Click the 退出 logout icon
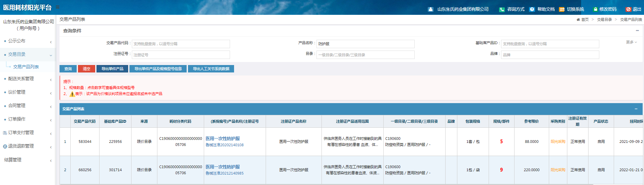The height and width of the screenshot is (185, 644). pyautogui.click(x=628, y=9)
